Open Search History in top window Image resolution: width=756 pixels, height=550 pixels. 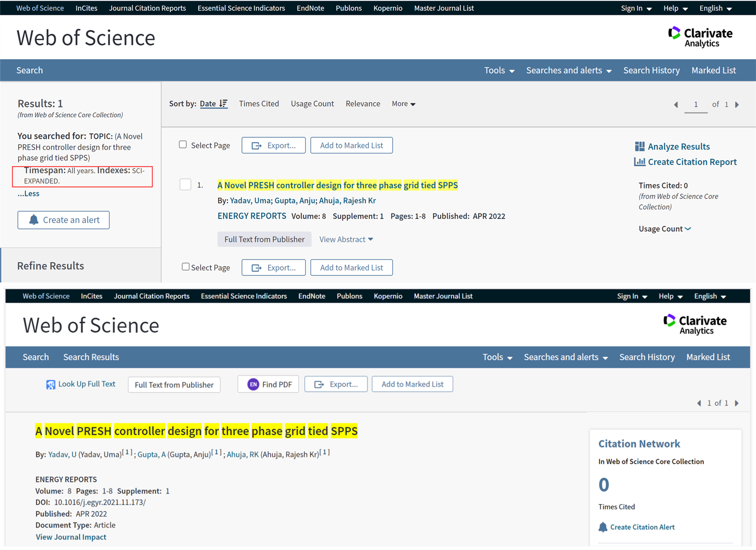(x=652, y=70)
